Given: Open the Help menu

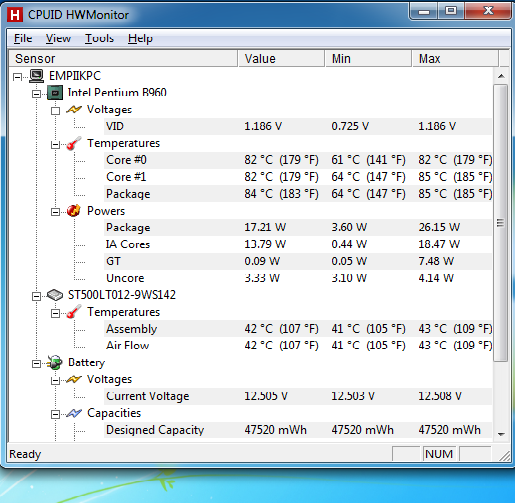Looking at the screenshot, I should click(x=140, y=38).
